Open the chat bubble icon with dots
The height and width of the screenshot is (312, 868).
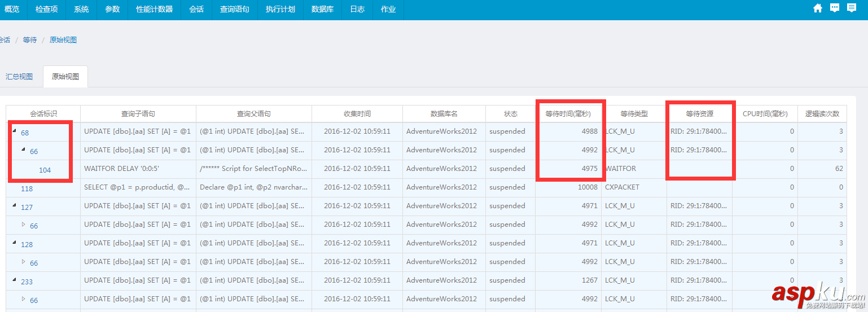click(835, 8)
